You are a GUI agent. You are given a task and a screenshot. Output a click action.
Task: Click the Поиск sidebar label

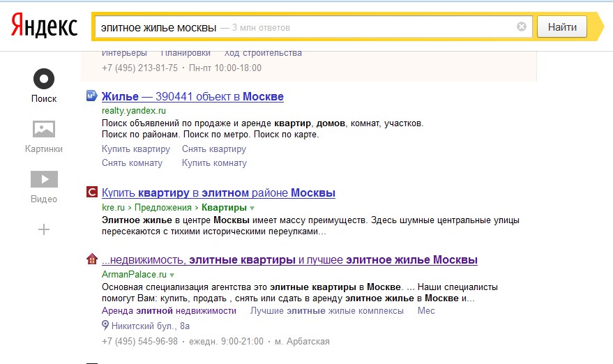pyautogui.click(x=44, y=98)
